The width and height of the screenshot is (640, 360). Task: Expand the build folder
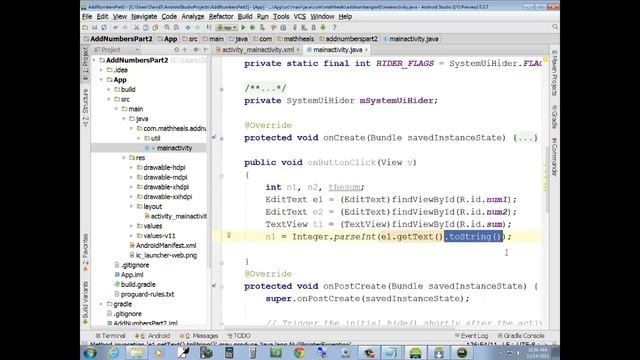[109, 89]
